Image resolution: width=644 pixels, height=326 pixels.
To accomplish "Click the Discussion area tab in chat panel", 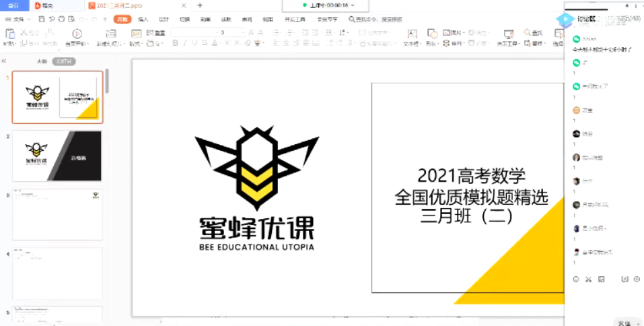I will tap(586, 19).
